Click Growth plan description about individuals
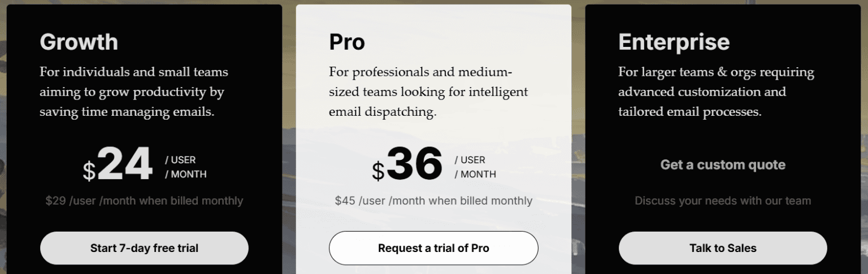Viewport: 868px width, 274px height. click(x=134, y=92)
